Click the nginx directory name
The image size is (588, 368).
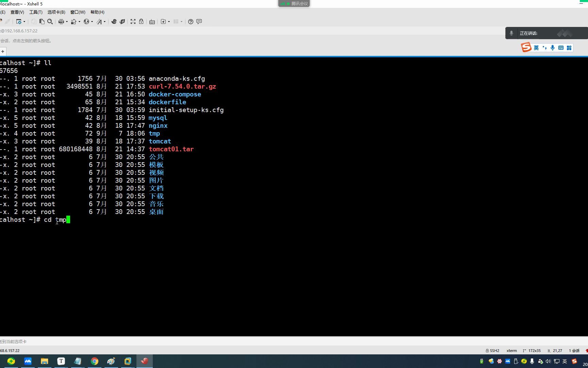158,126
